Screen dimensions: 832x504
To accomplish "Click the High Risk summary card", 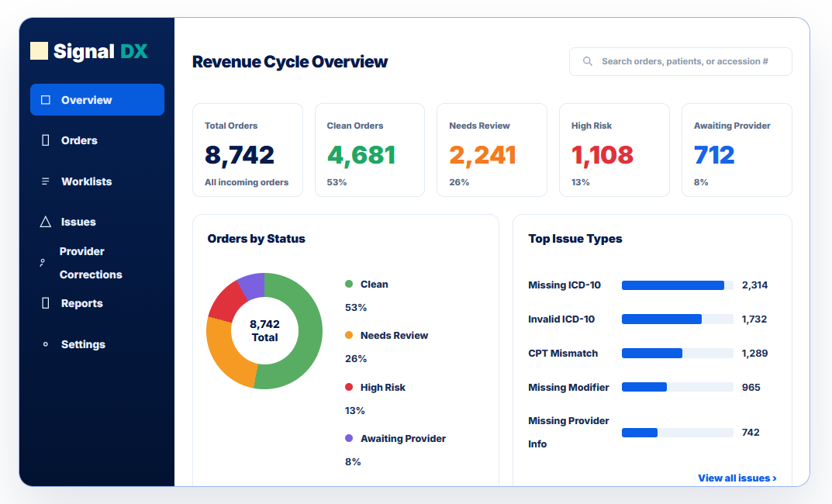I will (x=614, y=150).
